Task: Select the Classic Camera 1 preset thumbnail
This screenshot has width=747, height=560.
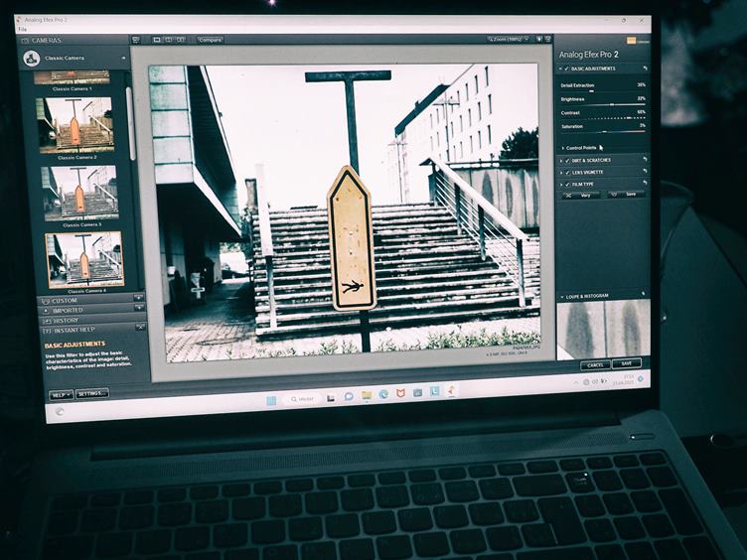Action: (72, 77)
